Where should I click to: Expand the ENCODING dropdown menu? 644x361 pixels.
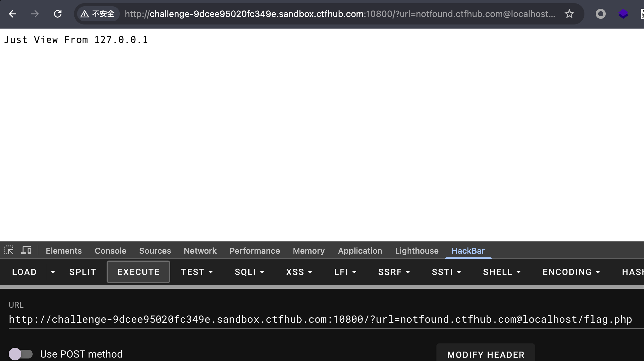[x=571, y=272]
